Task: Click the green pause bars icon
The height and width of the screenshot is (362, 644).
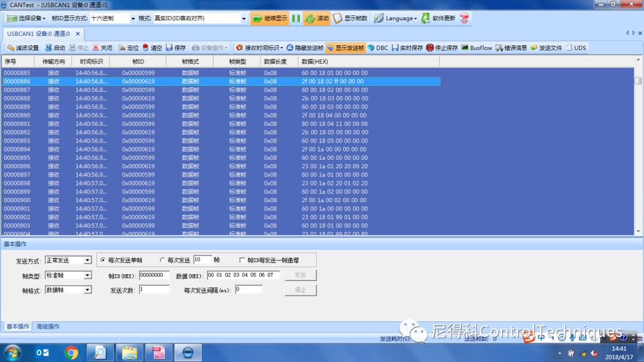Action: click(x=296, y=18)
